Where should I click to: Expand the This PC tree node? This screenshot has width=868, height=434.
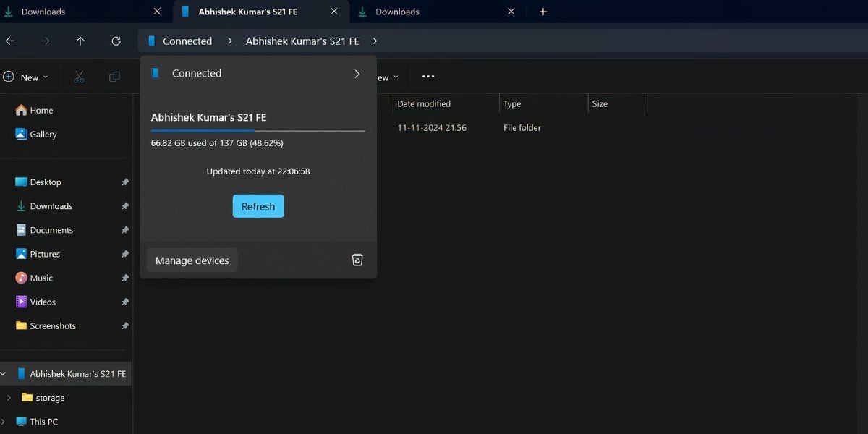[x=4, y=422]
